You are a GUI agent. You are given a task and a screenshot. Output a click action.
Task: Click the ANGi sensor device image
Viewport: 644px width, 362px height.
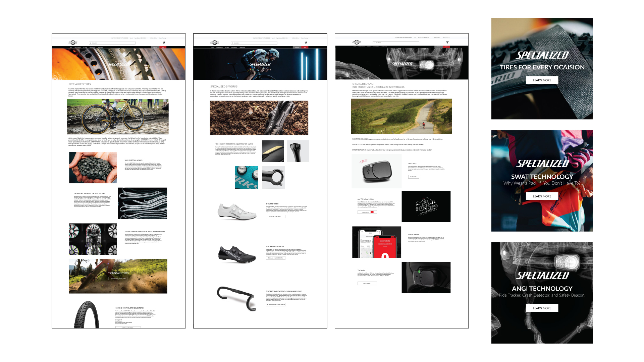coord(376,171)
